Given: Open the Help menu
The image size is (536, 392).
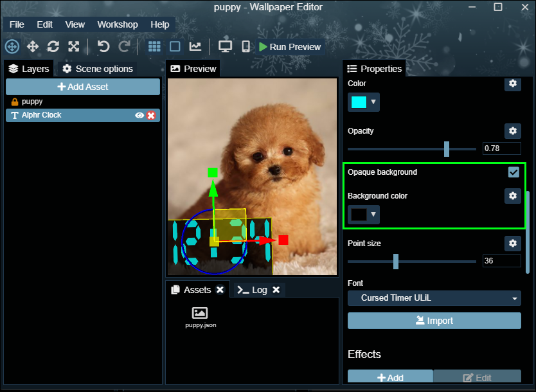Looking at the screenshot, I should [x=160, y=24].
